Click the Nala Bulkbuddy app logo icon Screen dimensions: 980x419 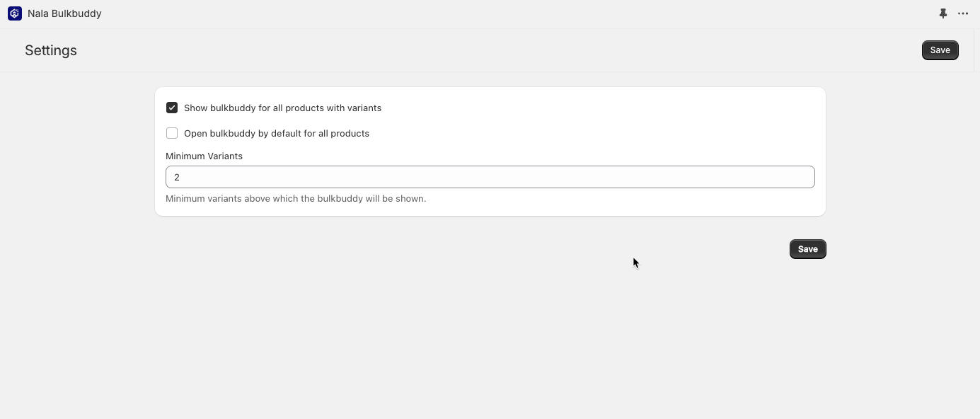tap(14, 13)
